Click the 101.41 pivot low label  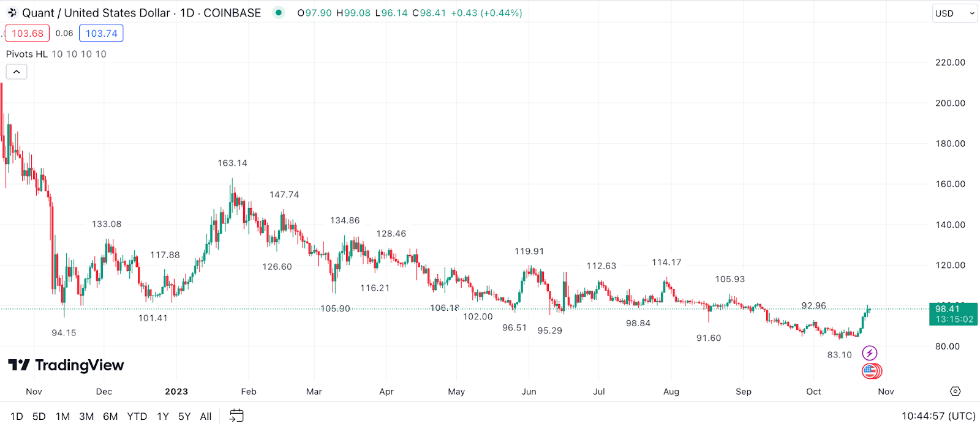point(153,318)
